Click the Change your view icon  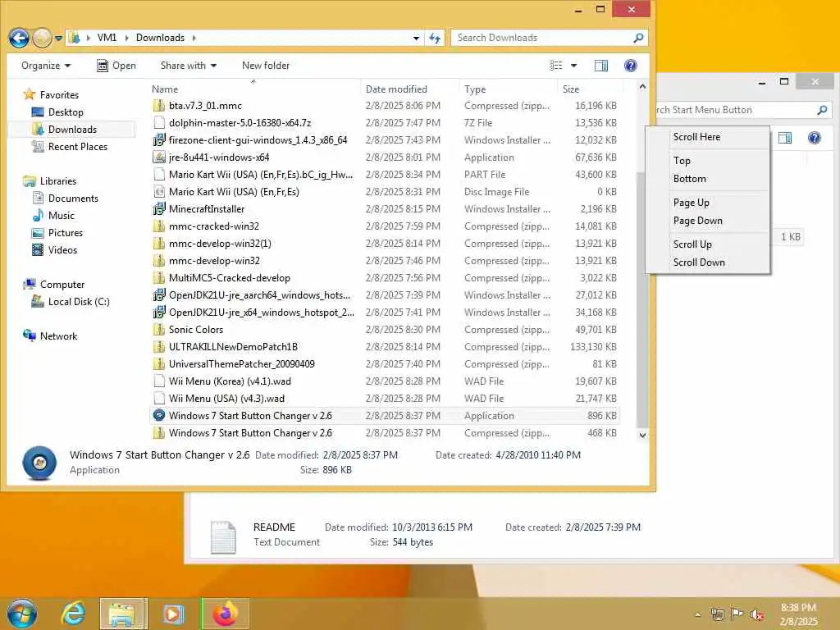tap(556, 66)
